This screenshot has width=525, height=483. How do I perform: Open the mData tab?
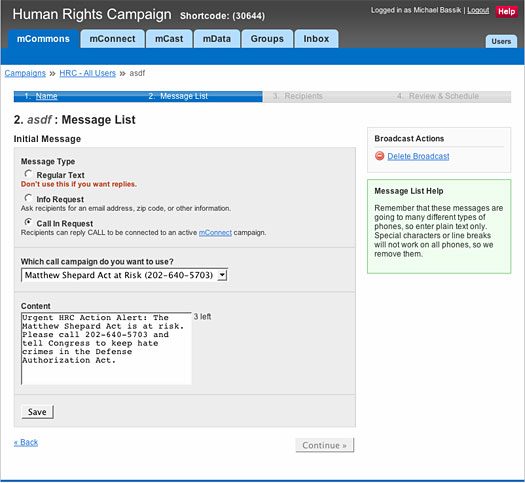tap(217, 39)
